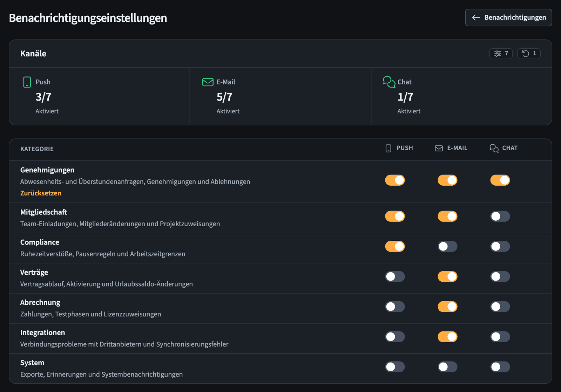The height and width of the screenshot is (392, 561).
Task: Enable Chat for System
Action: tap(500, 367)
